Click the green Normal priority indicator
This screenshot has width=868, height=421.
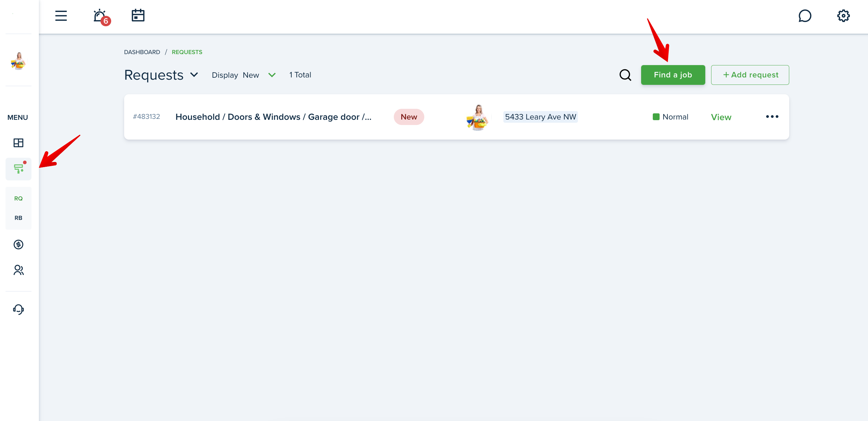[x=670, y=117]
